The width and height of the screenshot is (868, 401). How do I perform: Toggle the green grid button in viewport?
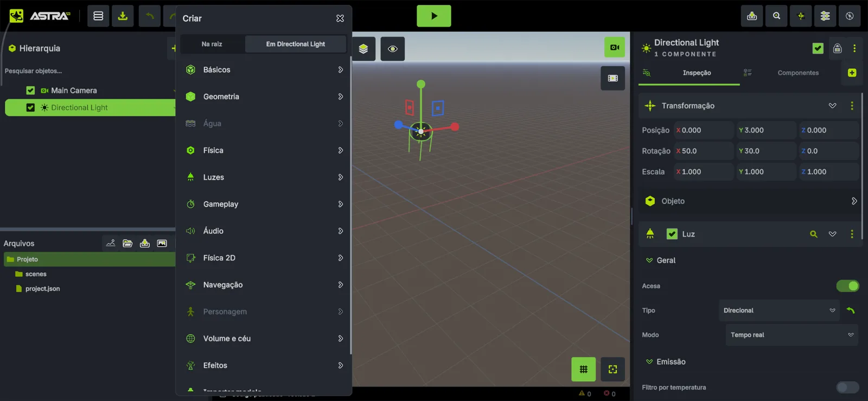(x=584, y=370)
